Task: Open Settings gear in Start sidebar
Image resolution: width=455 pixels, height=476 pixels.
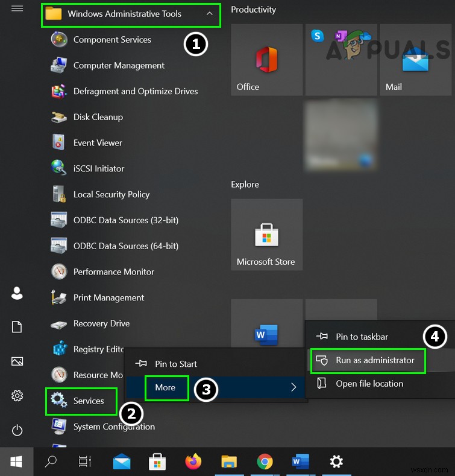Action: click(17, 396)
